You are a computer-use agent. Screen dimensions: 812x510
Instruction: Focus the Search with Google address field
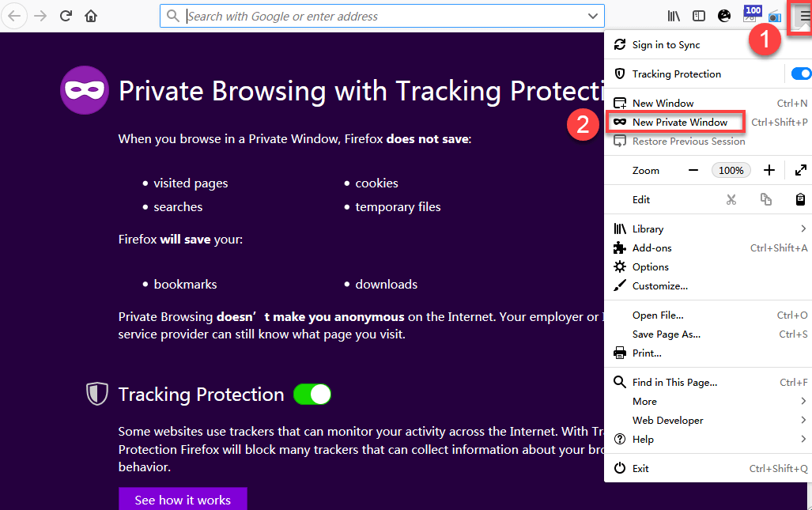point(382,16)
